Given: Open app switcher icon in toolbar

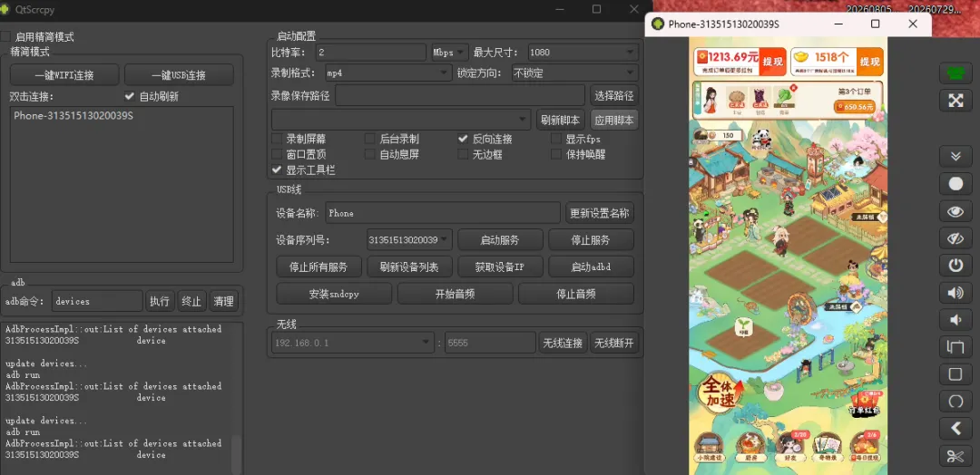Looking at the screenshot, I should tap(955, 347).
